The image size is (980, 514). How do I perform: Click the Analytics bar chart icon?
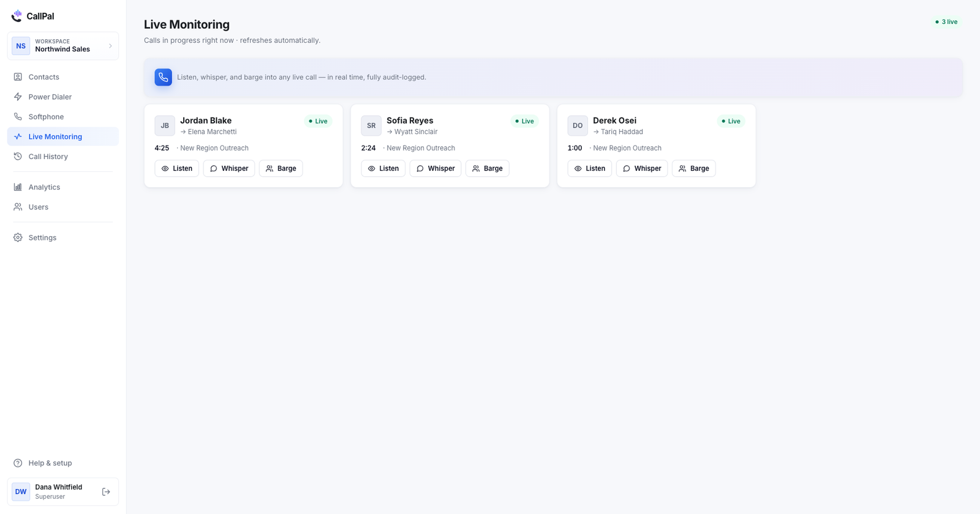(x=18, y=187)
